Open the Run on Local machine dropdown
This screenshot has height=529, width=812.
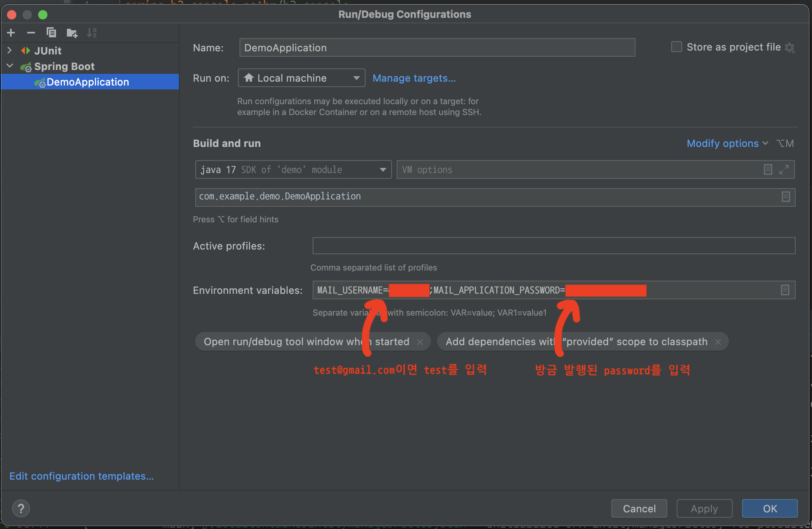[302, 78]
